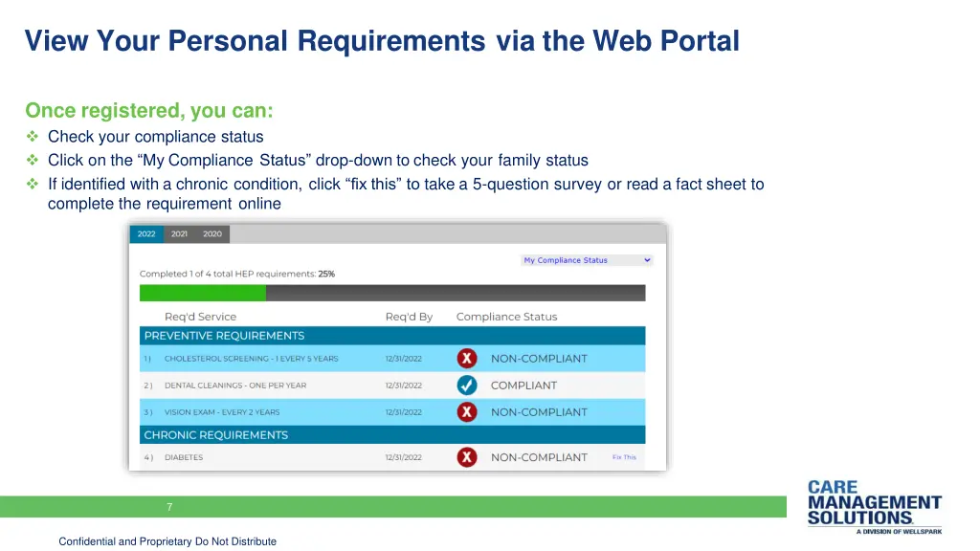Switch to the 2021 year tab
Viewport: 980px width, 551px height.
tap(179, 233)
